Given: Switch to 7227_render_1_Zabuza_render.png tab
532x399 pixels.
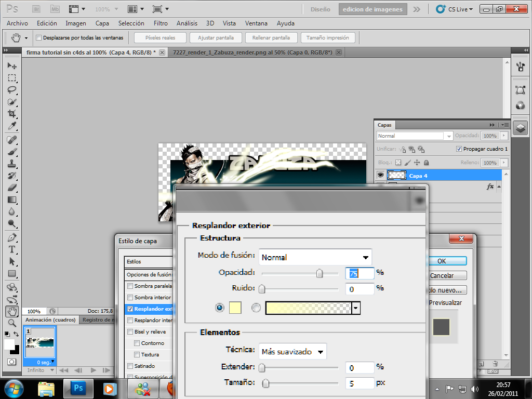Looking at the screenshot, I should (x=252, y=52).
